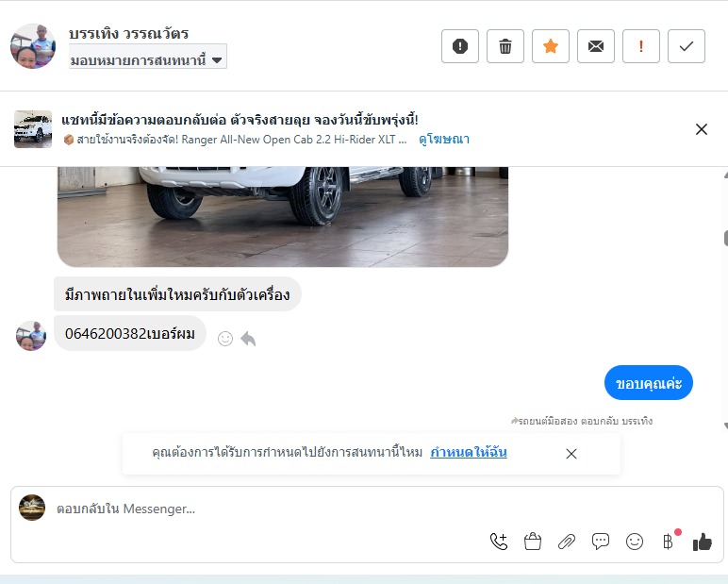Send a thumbs-up like
This screenshot has height=584, width=728.
[702, 542]
